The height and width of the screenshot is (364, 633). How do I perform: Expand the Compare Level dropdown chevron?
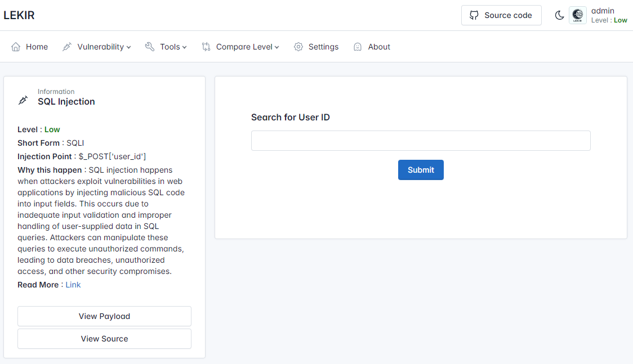pyautogui.click(x=277, y=47)
